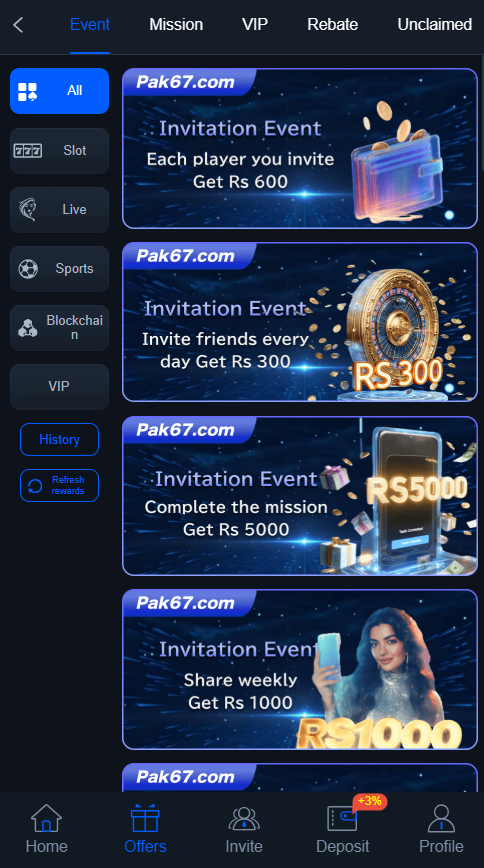The width and height of the screenshot is (484, 868).
Task: Select the Blockchain category
Action: (59, 328)
